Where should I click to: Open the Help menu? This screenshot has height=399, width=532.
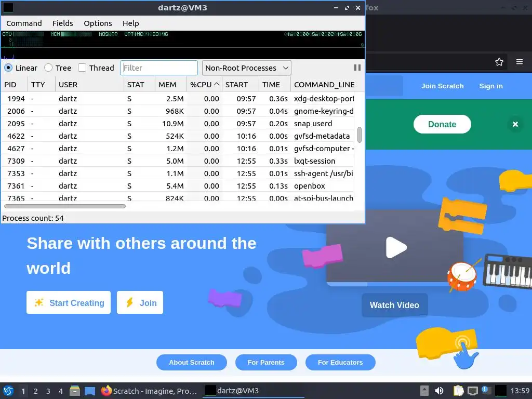[x=130, y=23]
